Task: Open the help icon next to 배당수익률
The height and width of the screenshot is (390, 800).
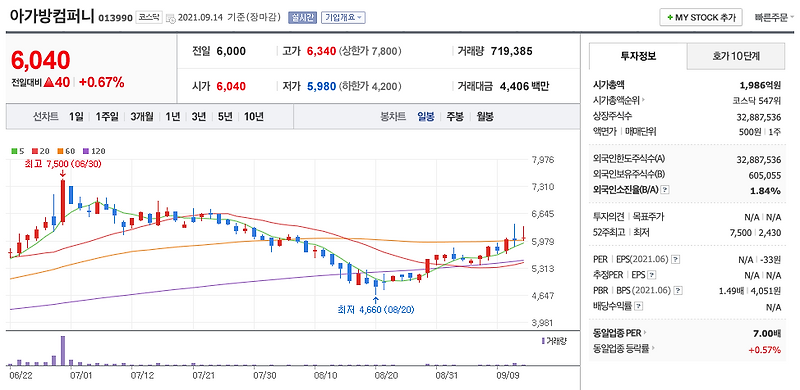Action: click(639, 307)
